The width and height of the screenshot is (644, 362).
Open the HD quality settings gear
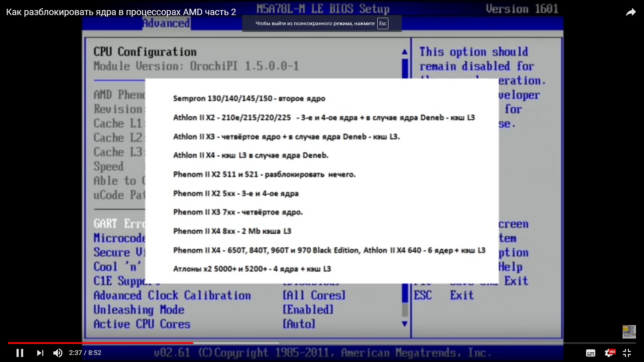coord(609,353)
